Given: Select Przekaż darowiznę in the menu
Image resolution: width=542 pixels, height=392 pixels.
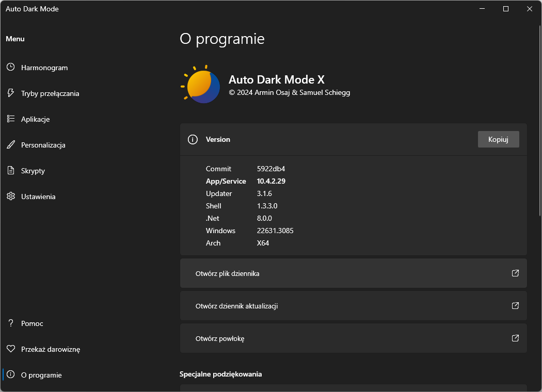Looking at the screenshot, I should (51, 349).
